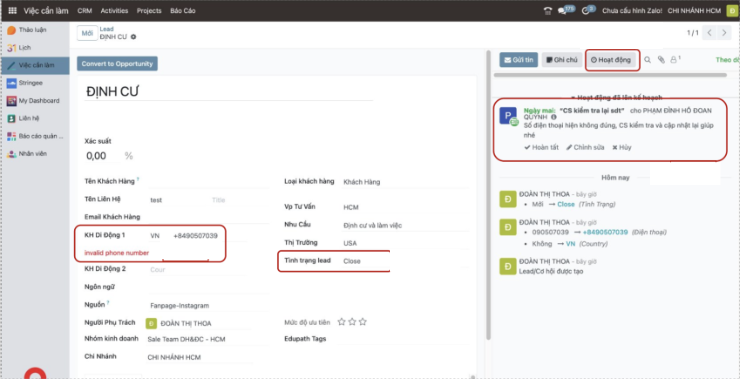Set priority to second star

pos(352,322)
